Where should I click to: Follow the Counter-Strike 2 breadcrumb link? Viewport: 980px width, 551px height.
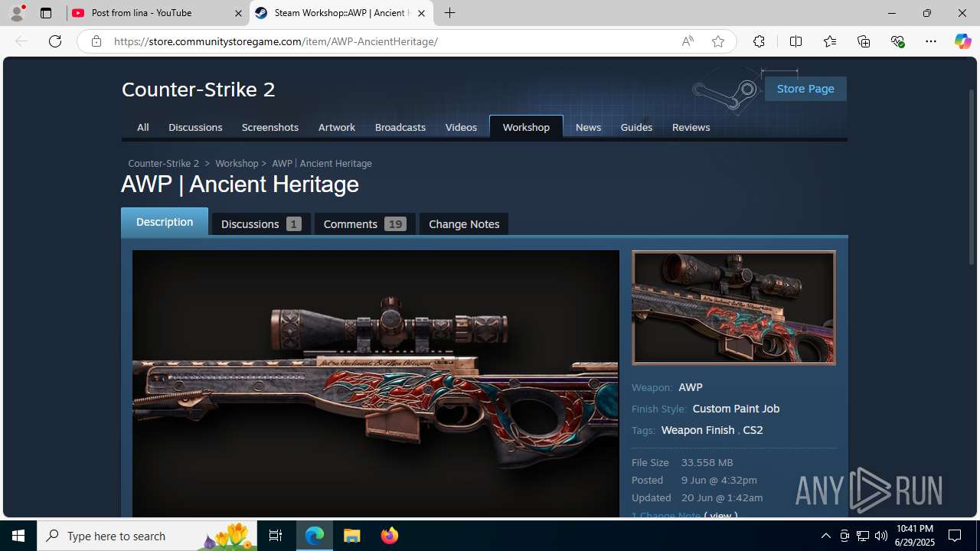(163, 164)
